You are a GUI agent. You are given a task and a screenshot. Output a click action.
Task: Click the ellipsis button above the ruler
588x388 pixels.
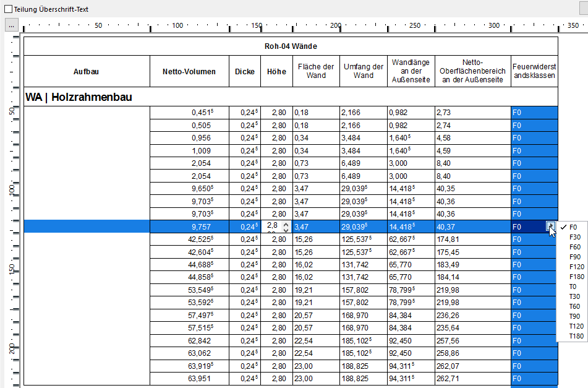point(12,25)
